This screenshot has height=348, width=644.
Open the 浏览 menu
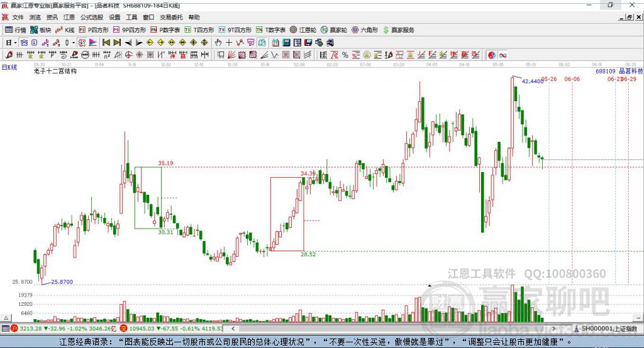point(35,17)
